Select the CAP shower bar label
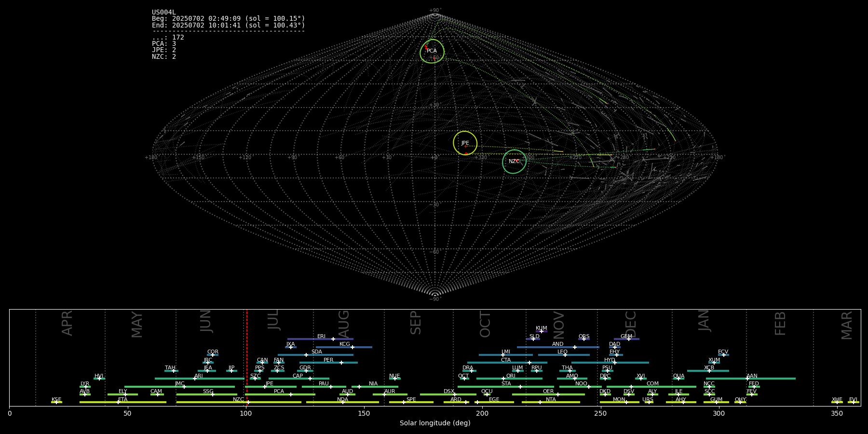Screen dimensions: 868x434 click(298, 376)
